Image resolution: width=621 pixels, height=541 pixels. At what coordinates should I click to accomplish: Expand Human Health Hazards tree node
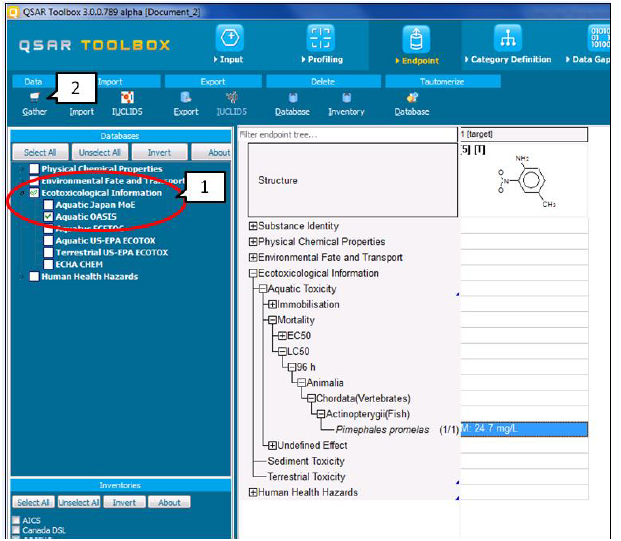pyautogui.click(x=253, y=492)
